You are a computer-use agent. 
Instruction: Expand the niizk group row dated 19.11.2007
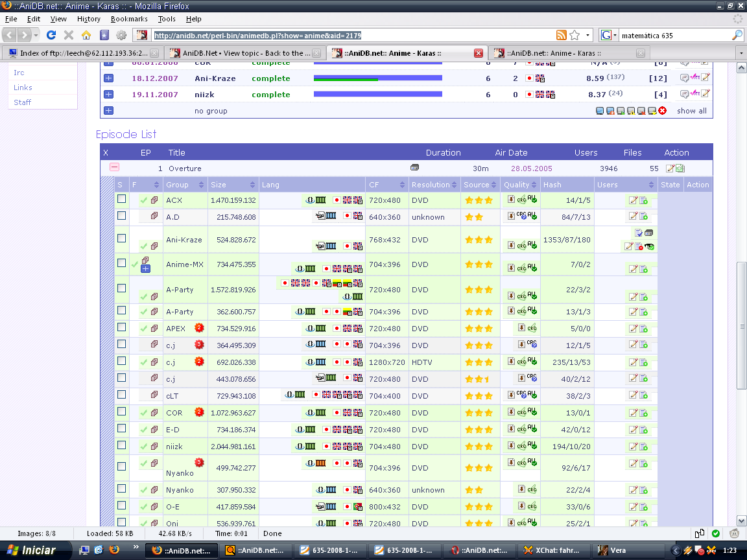coord(108,95)
